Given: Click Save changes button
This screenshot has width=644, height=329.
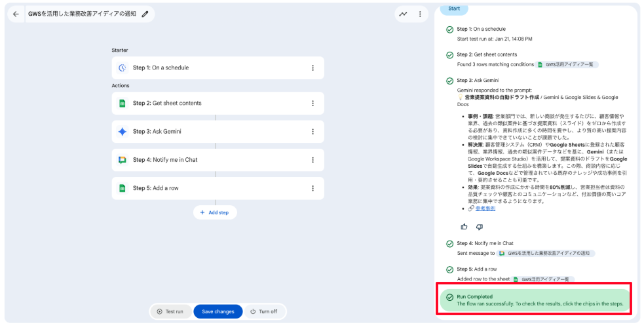Looking at the screenshot, I should [x=218, y=311].
